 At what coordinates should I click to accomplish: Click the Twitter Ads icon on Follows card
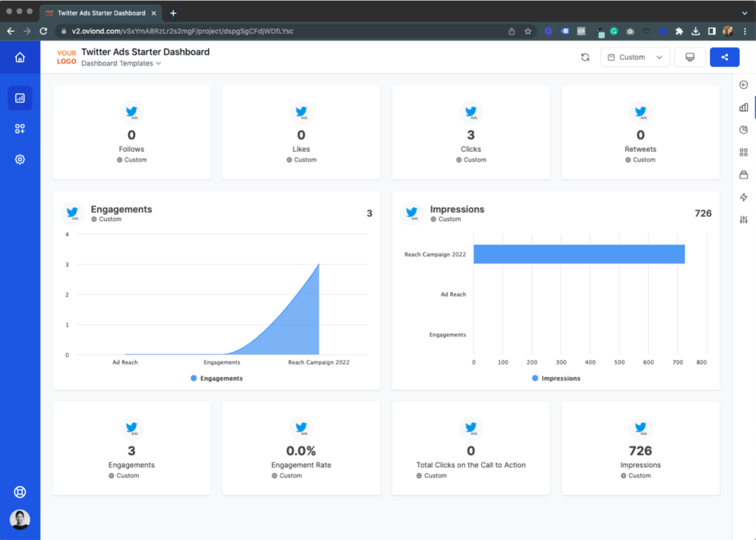click(x=131, y=112)
